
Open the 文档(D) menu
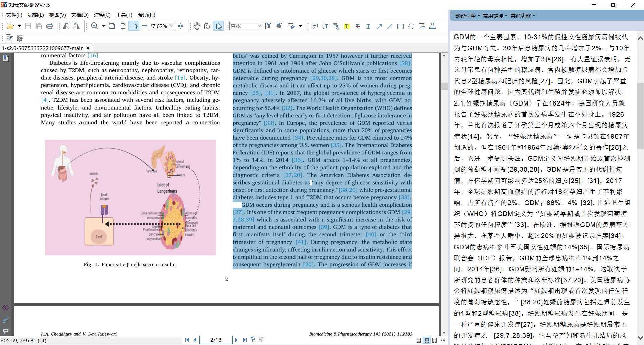[x=80, y=15]
